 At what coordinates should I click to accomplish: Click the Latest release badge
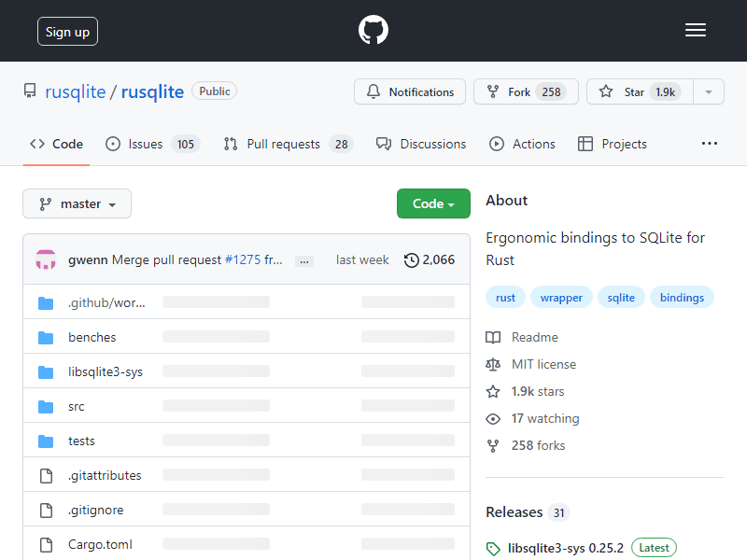(654, 548)
